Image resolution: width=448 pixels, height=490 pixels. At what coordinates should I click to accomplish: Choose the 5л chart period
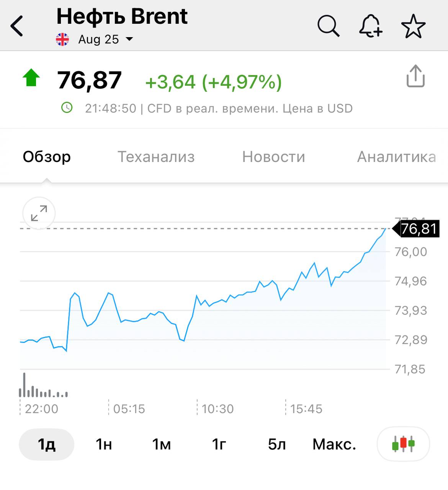click(276, 444)
